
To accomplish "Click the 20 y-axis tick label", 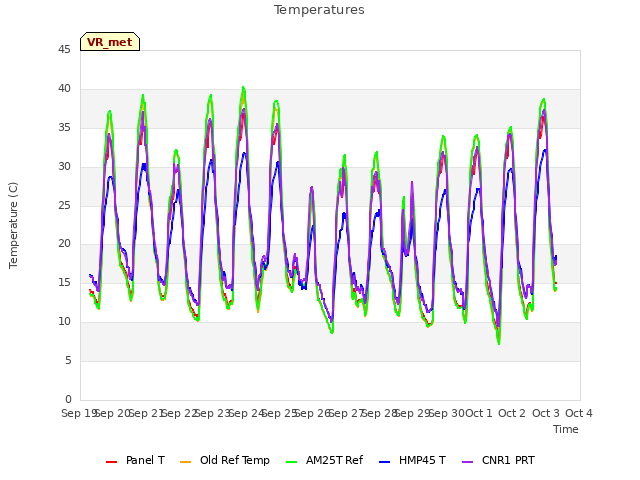I will (x=64, y=244).
